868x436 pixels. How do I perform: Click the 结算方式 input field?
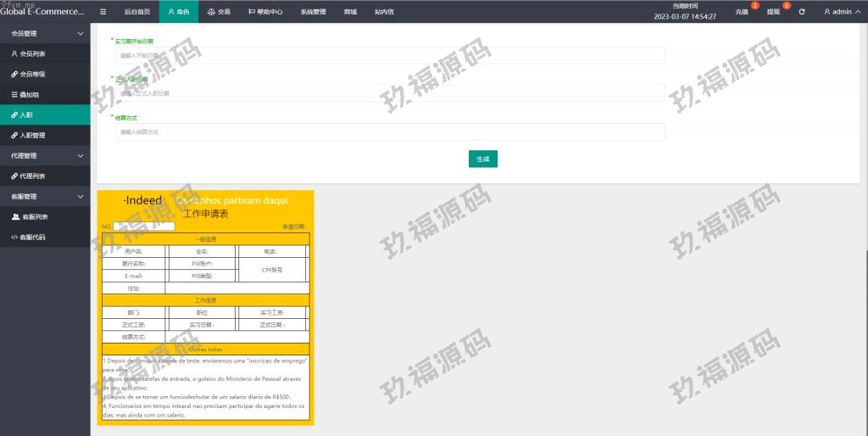[x=390, y=132]
